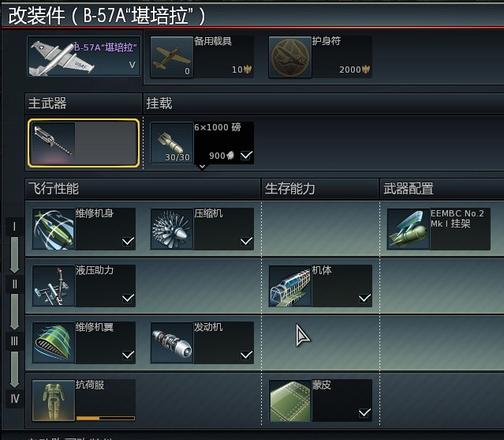Choose the 蒙皮 cover skin module icon
Screen dimensions: 504x440
pos(290,401)
